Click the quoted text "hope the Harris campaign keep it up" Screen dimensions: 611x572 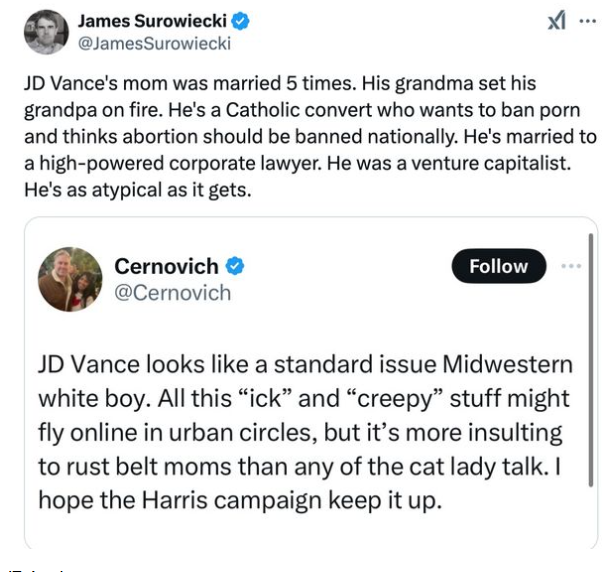(240, 500)
